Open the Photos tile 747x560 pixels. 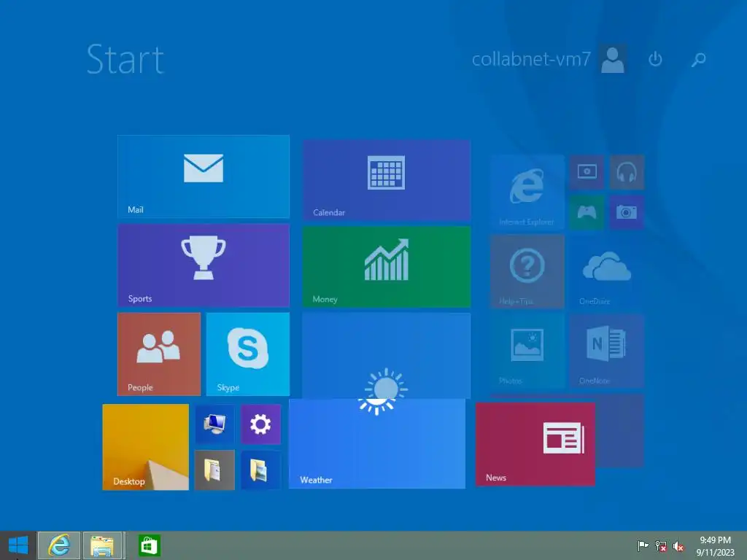[527, 351]
